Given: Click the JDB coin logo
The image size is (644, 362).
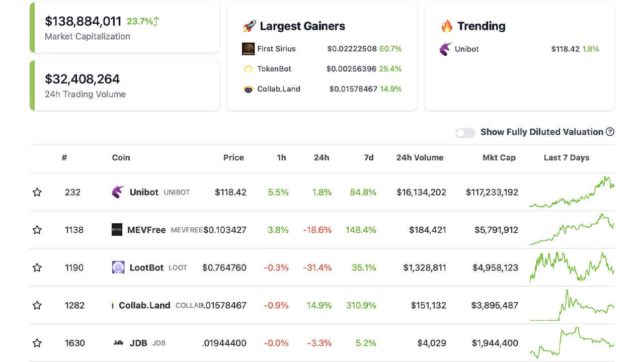Looking at the screenshot, I should [118, 343].
